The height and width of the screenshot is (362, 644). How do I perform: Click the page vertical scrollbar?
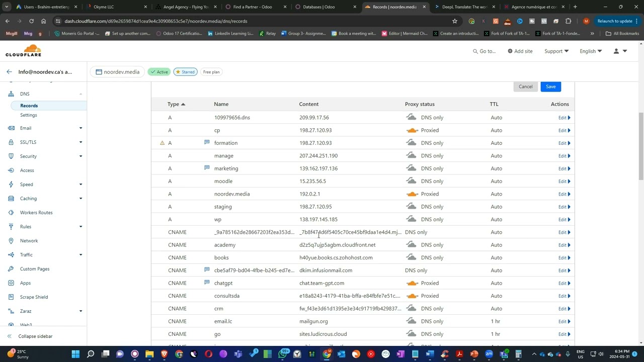(641, 146)
